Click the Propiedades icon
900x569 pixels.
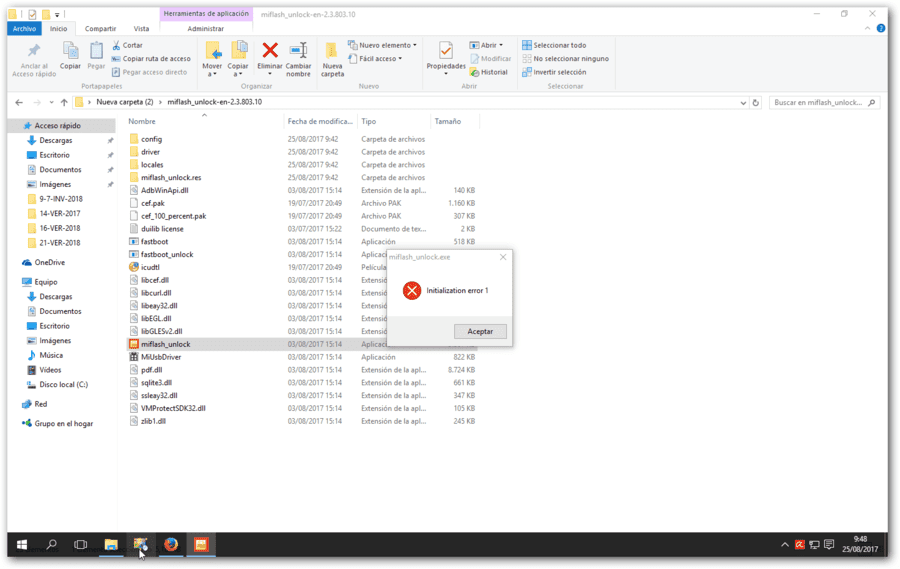coord(445,51)
